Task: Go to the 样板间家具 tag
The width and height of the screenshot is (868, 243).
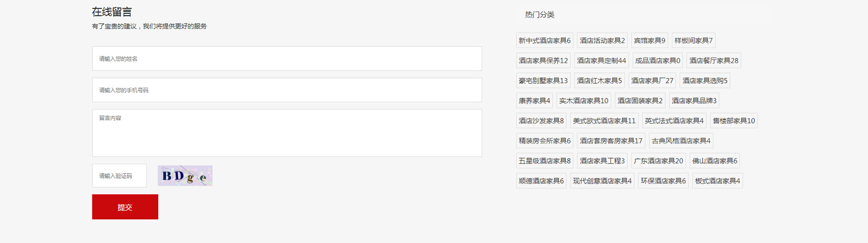Action: [x=693, y=40]
